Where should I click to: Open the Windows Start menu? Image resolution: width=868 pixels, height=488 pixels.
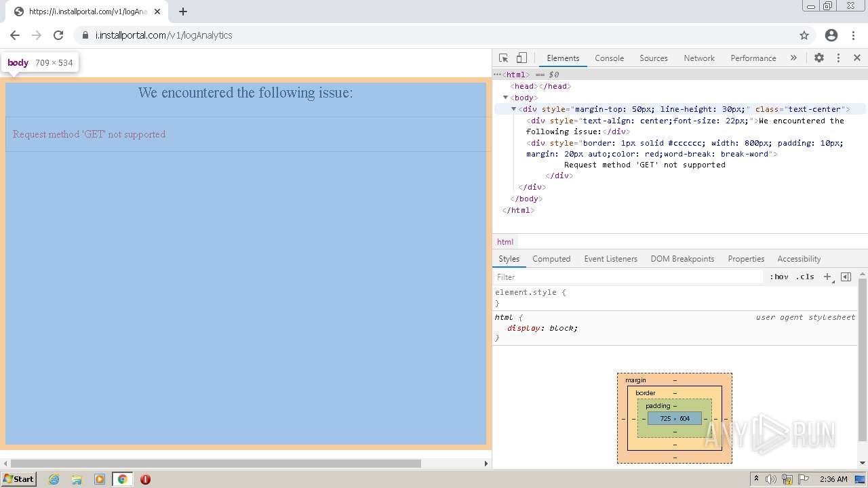(18, 479)
